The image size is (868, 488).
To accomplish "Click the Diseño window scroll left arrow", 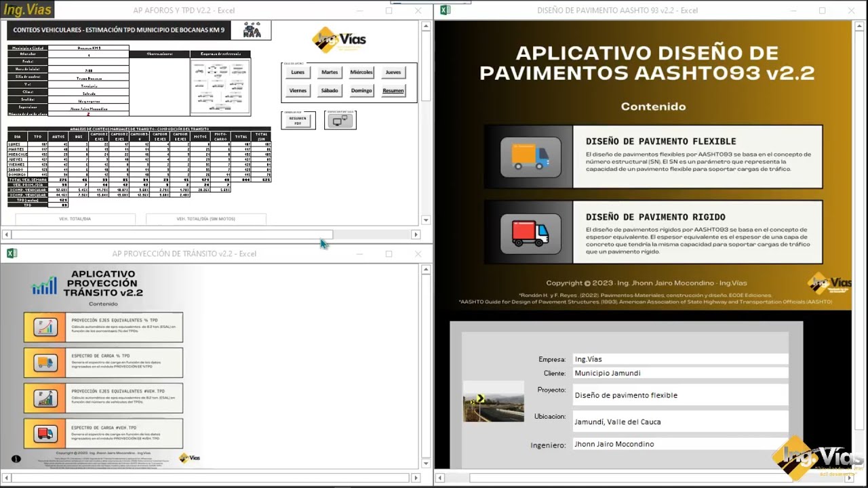I will coord(440,478).
